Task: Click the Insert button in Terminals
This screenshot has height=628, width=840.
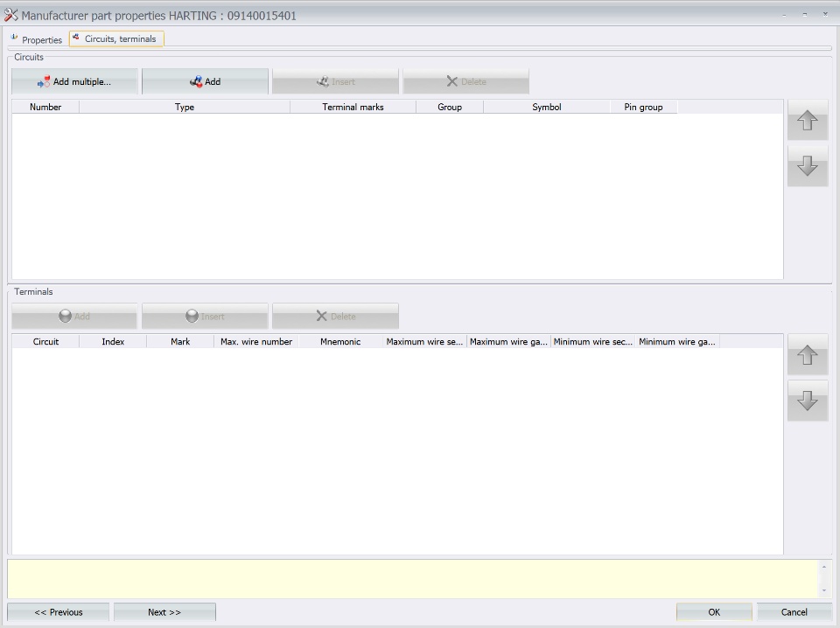Action: click(205, 316)
